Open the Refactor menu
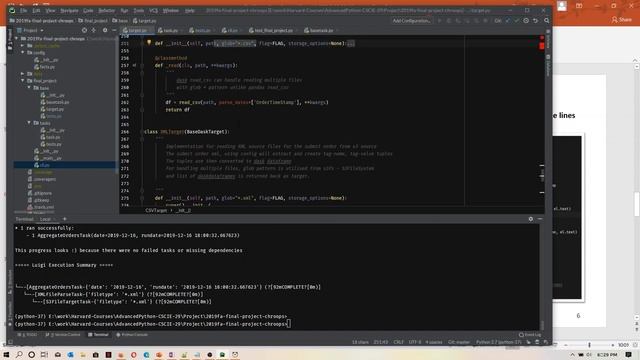 tap(107, 11)
